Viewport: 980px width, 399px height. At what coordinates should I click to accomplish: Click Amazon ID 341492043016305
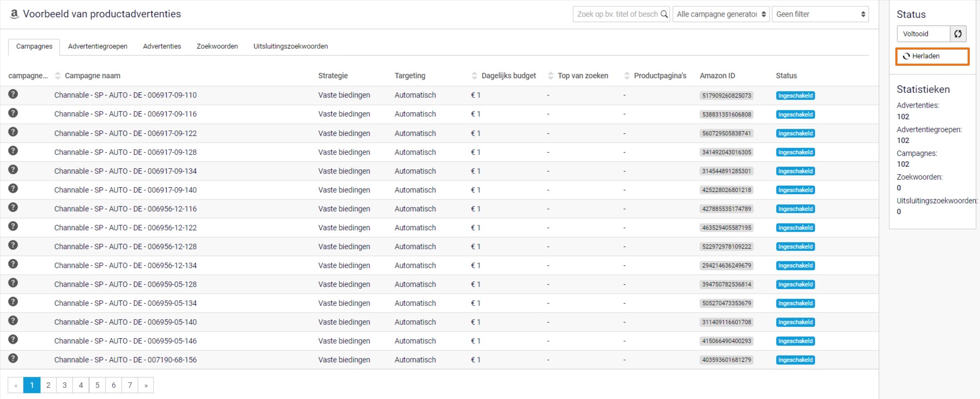pos(727,152)
